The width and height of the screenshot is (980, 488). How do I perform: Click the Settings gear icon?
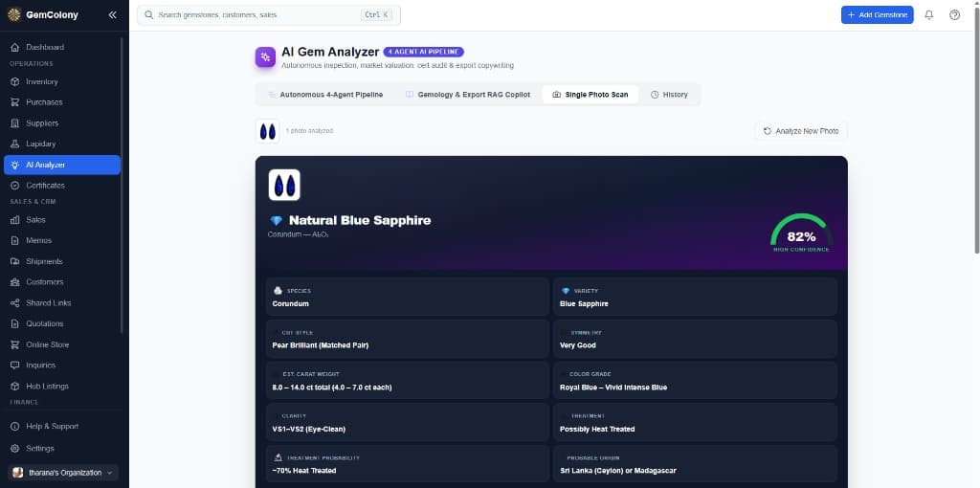[15, 449]
